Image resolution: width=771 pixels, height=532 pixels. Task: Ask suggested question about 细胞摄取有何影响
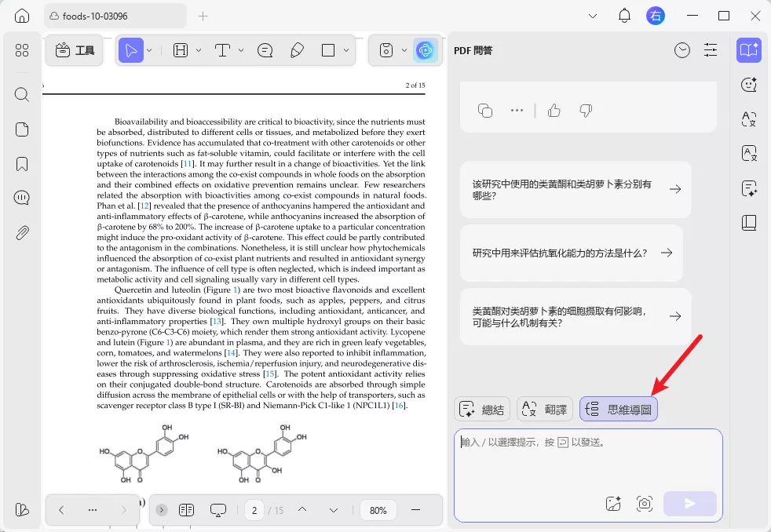(576, 317)
